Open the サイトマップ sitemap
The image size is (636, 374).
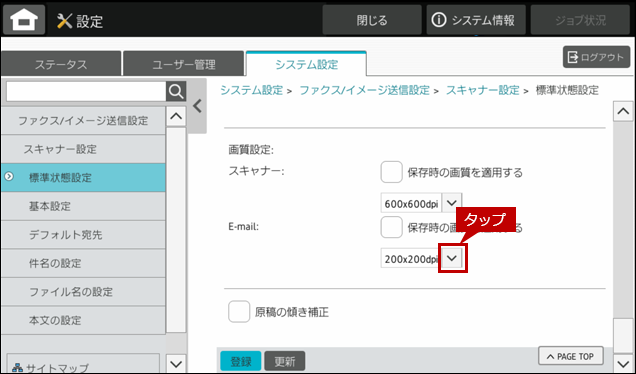coord(83,366)
